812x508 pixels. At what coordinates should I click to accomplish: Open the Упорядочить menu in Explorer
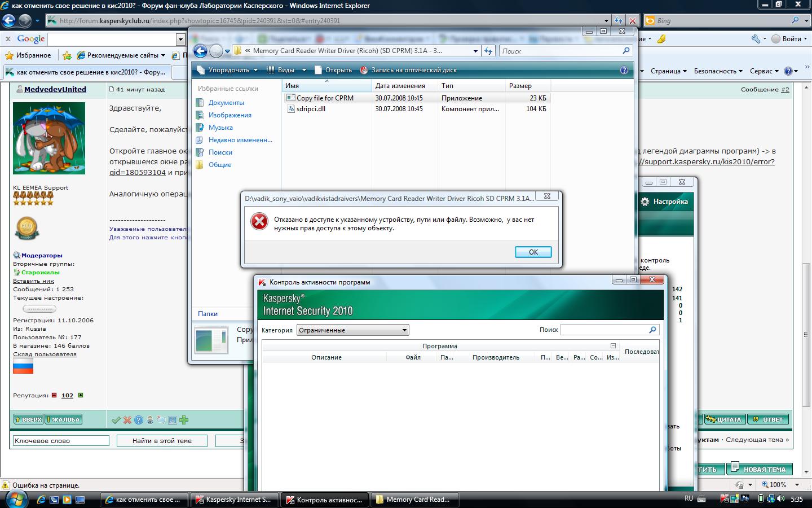(227, 70)
